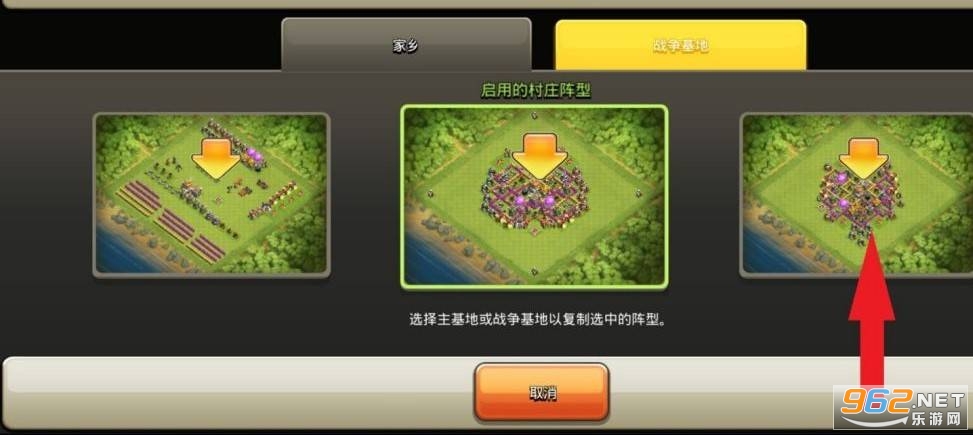Cancel with the orange 取消 button
This screenshot has width=973, height=435.
[x=542, y=392]
